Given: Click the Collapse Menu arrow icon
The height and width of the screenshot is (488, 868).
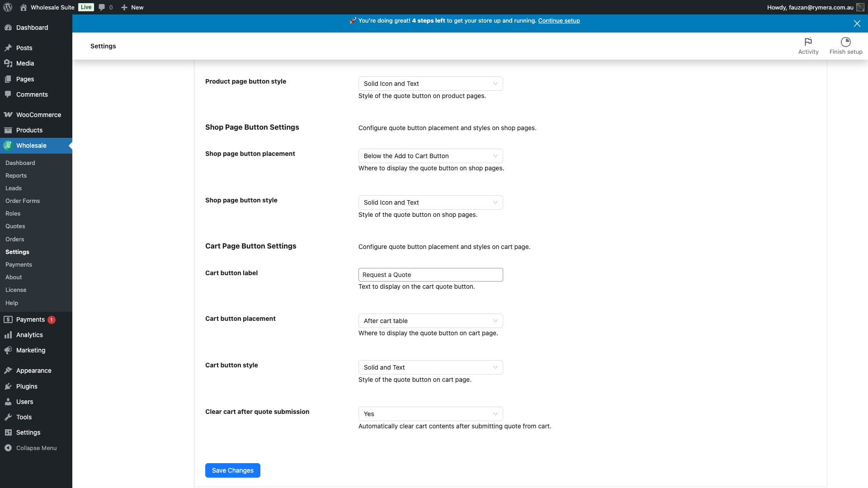Looking at the screenshot, I should point(8,448).
